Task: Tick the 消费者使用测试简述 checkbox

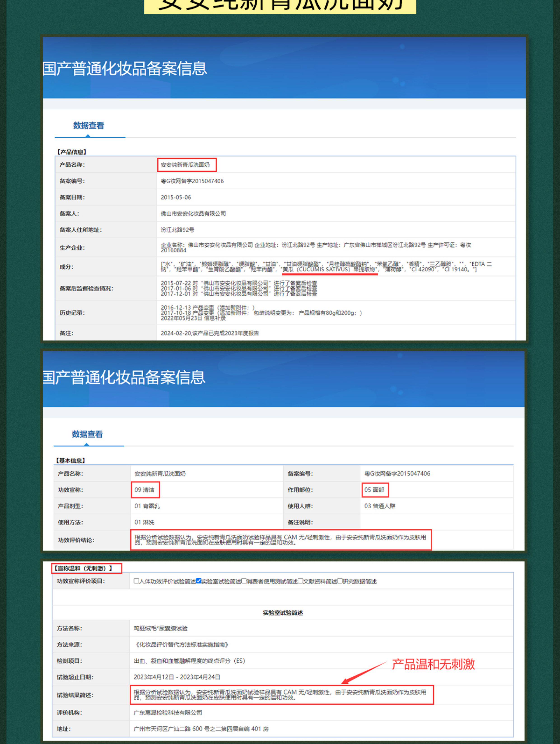Action: (x=244, y=581)
